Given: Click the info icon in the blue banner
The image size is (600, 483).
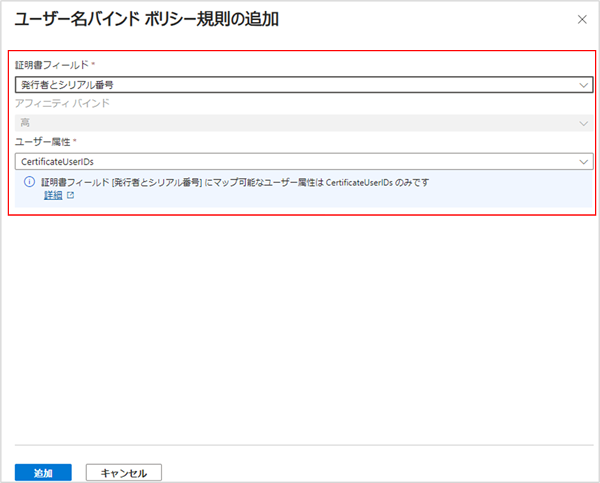Looking at the screenshot, I should pos(29,183).
